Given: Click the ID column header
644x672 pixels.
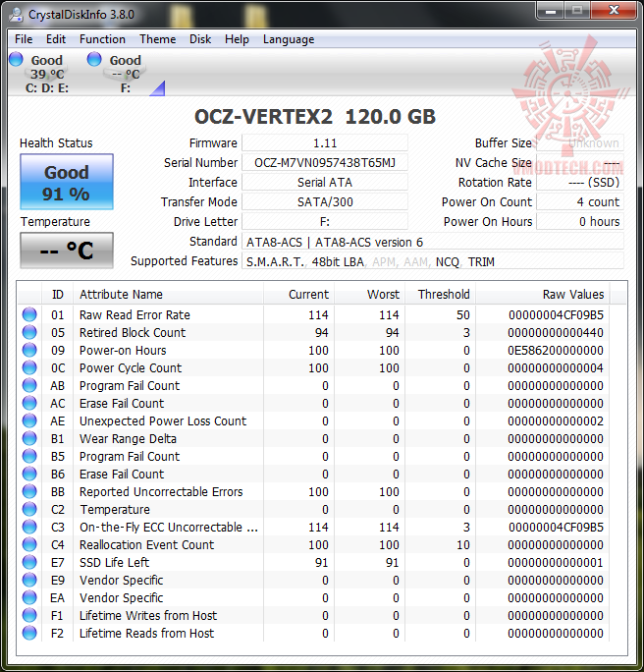Looking at the screenshot, I should 57,294.
